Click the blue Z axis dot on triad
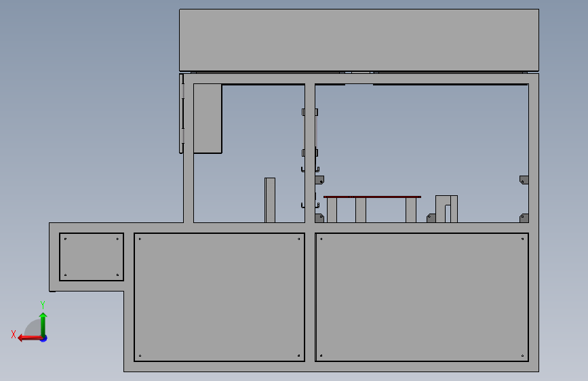 coord(44,338)
